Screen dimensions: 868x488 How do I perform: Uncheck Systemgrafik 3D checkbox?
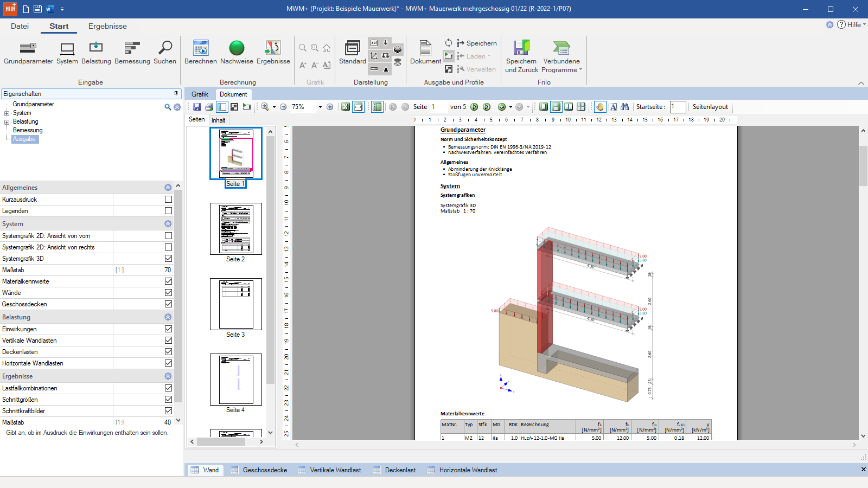[168, 259]
